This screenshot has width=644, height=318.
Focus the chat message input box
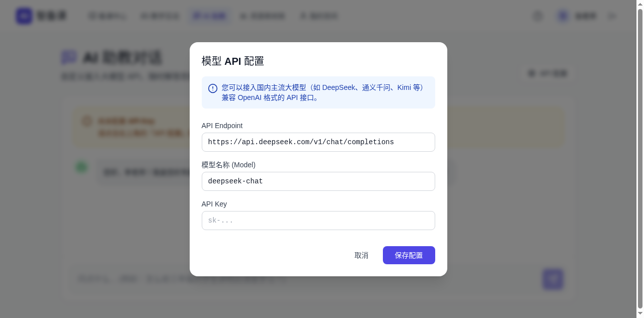click(302, 279)
